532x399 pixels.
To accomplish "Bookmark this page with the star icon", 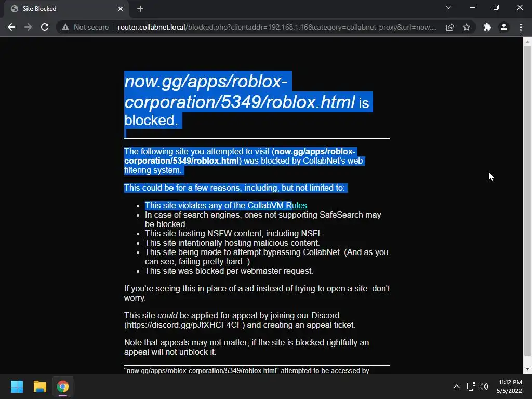I will (x=467, y=27).
